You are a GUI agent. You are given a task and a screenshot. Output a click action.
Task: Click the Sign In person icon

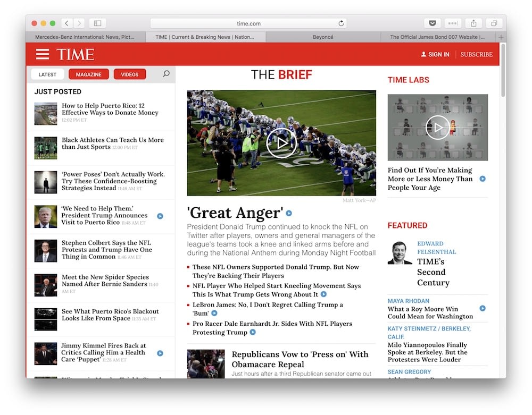tap(423, 54)
